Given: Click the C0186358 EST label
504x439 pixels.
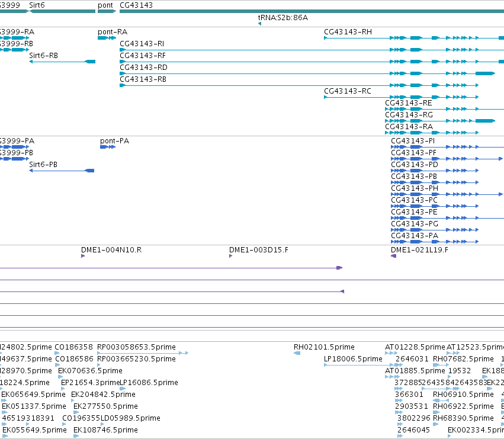Looking at the screenshot, I should 73,347.
